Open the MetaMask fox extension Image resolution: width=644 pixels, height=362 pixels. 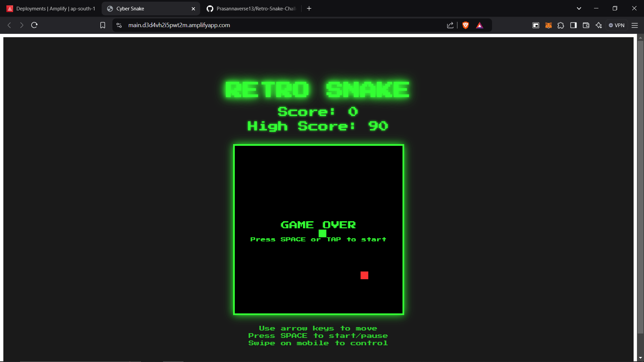548,25
